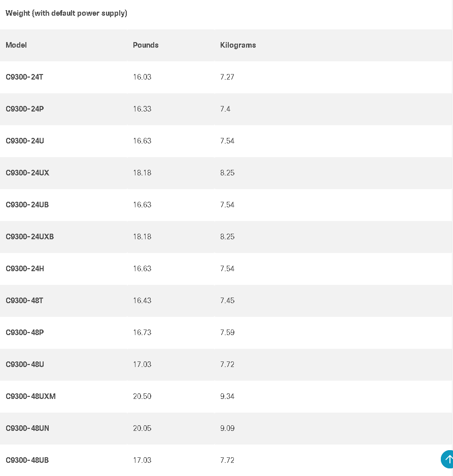Select the C9300-48UXM model row label
This screenshot has height=476, width=453.
[30, 396]
